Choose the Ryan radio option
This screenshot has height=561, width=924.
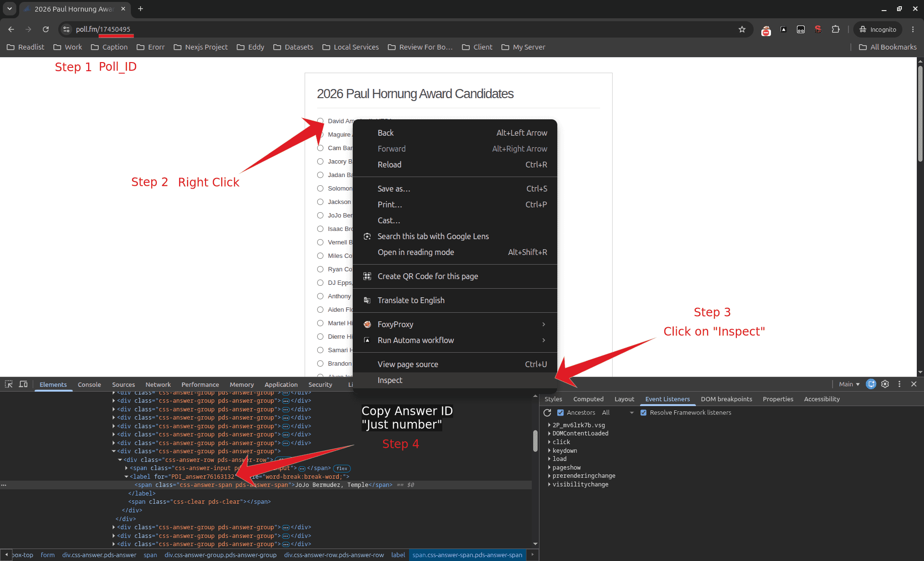pyautogui.click(x=320, y=269)
